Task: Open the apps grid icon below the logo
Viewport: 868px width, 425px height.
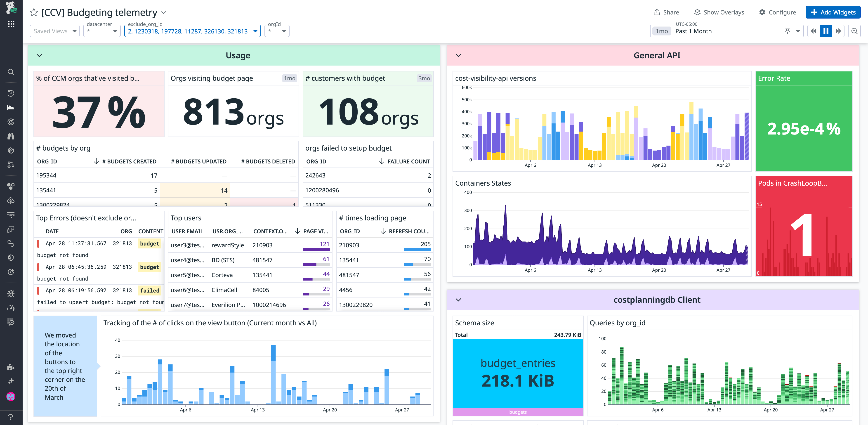Action: pos(11,24)
